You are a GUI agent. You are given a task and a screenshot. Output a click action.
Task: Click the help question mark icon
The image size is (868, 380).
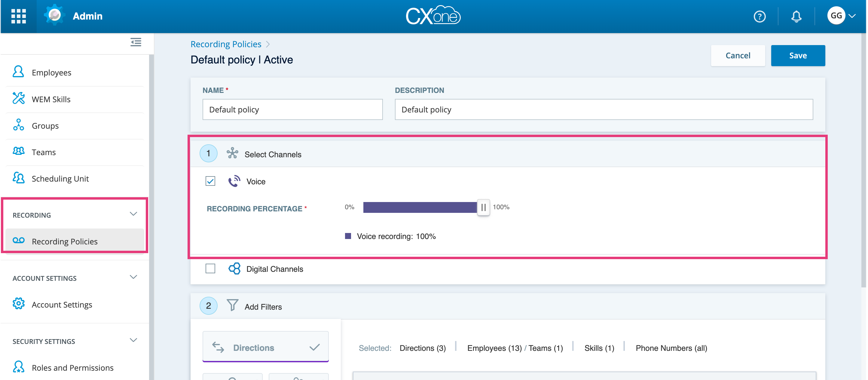[759, 16]
